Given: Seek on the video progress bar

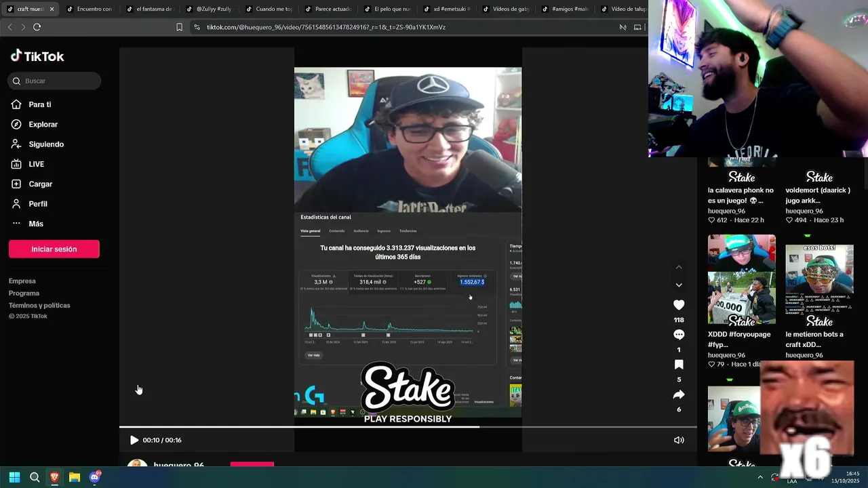Looking at the screenshot, I should click(x=408, y=427).
